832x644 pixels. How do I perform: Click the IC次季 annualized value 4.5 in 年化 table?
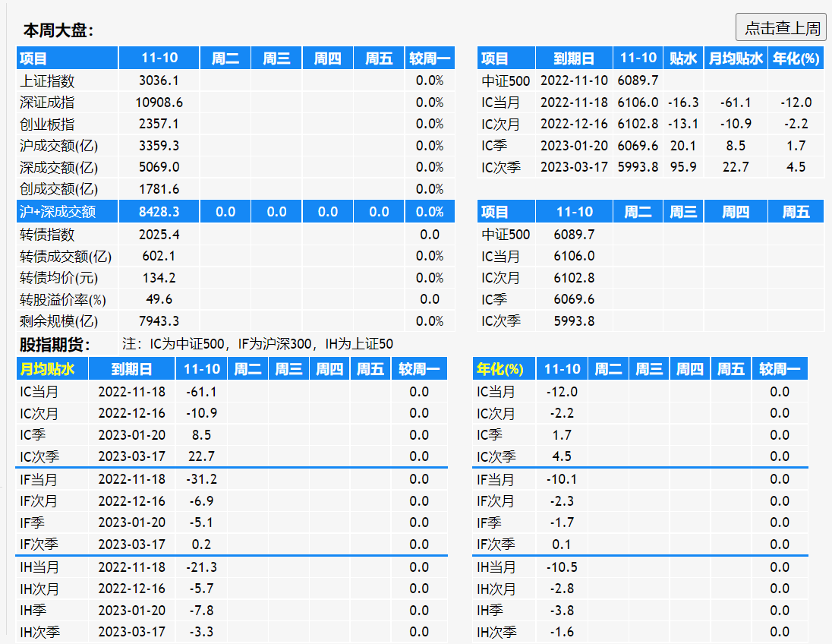click(562, 456)
